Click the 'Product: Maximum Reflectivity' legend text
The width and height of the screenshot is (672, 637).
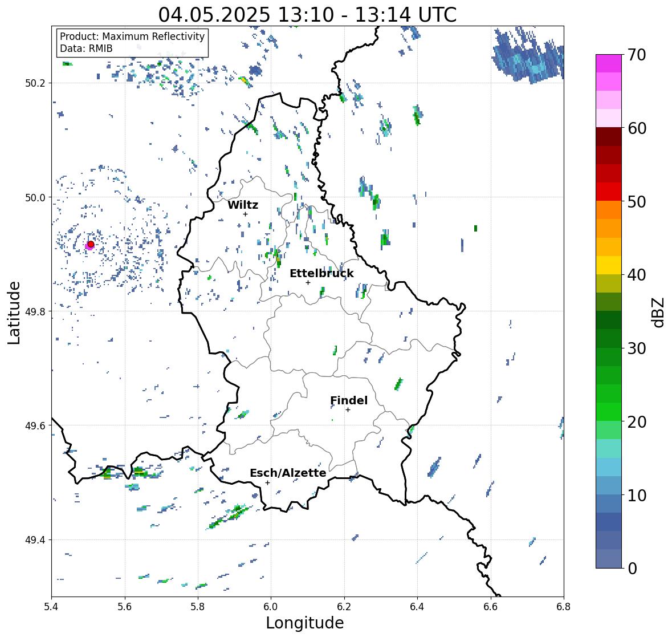tap(132, 36)
